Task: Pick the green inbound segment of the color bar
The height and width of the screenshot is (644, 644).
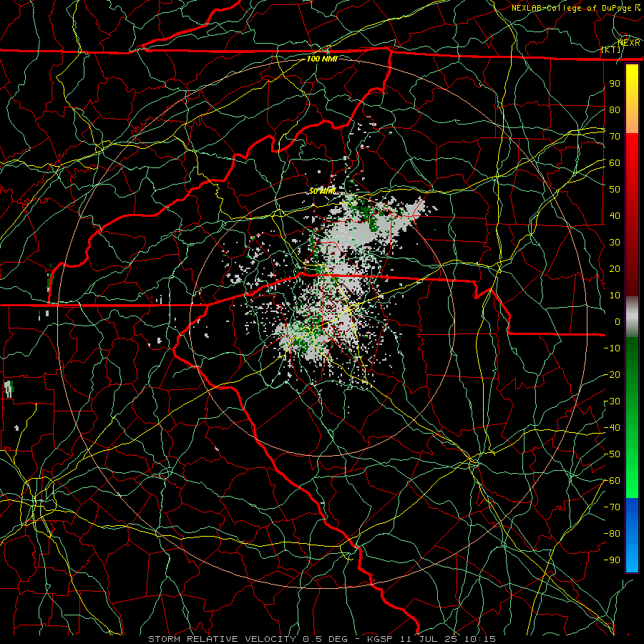Action: point(632,417)
